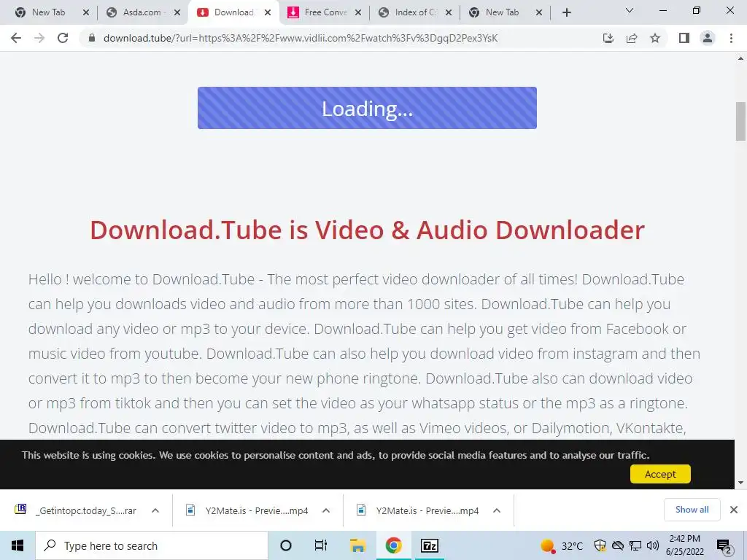Open the Windows Start menu

(x=18, y=545)
